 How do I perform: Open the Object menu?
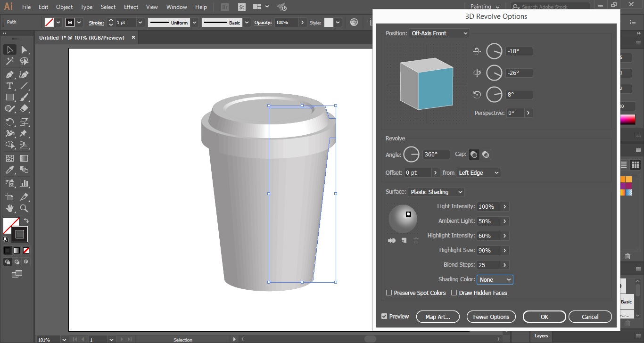[x=64, y=7]
